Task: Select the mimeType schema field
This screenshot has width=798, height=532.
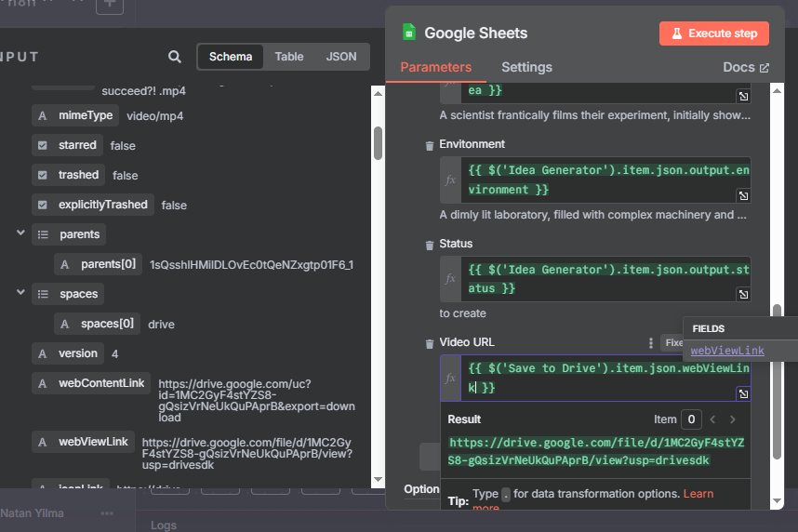Action: 75,115
